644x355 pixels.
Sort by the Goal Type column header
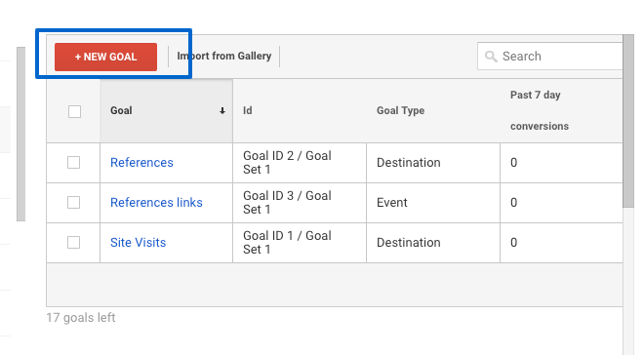pos(400,111)
